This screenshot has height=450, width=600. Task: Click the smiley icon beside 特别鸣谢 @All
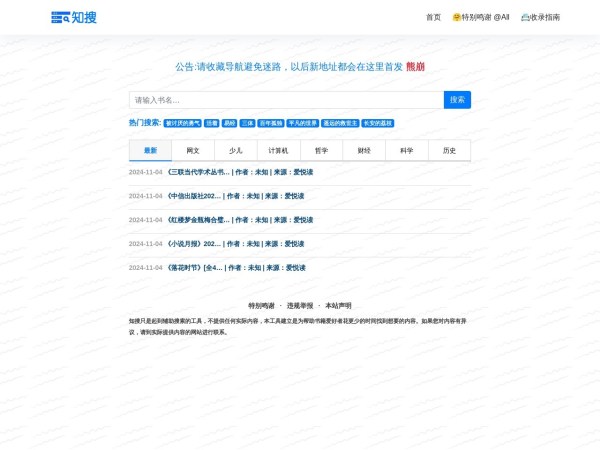tap(457, 17)
